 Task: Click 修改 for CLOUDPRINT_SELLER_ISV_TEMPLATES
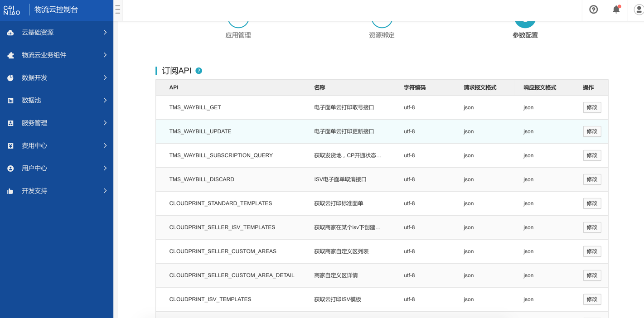[592, 227]
